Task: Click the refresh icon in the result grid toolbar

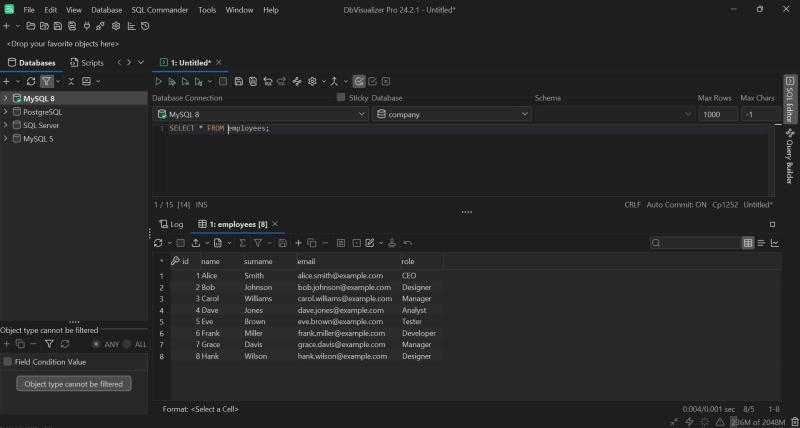Action: coord(158,243)
